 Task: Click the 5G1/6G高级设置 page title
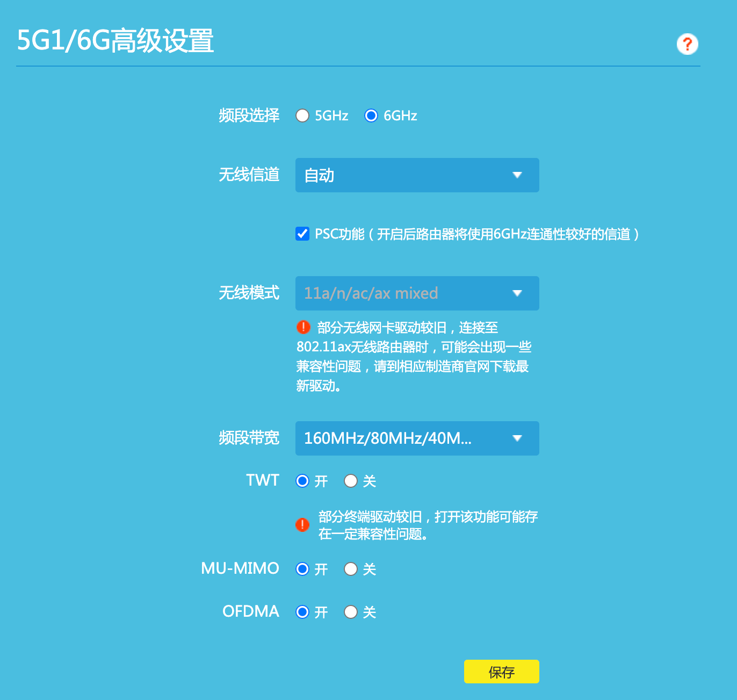[x=115, y=41]
